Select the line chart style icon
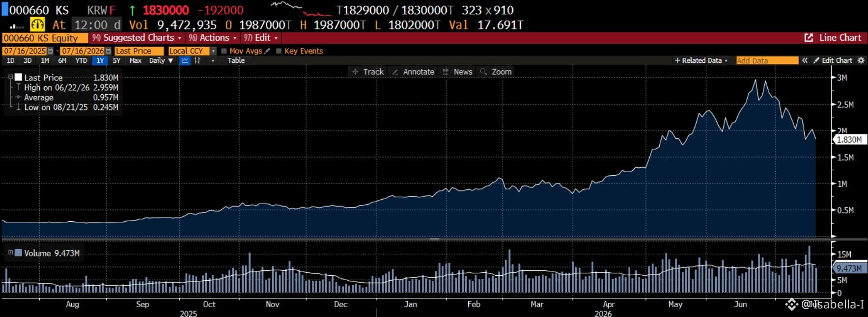Image resolution: width=868 pixels, height=317 pixels. tap(185, 61)
